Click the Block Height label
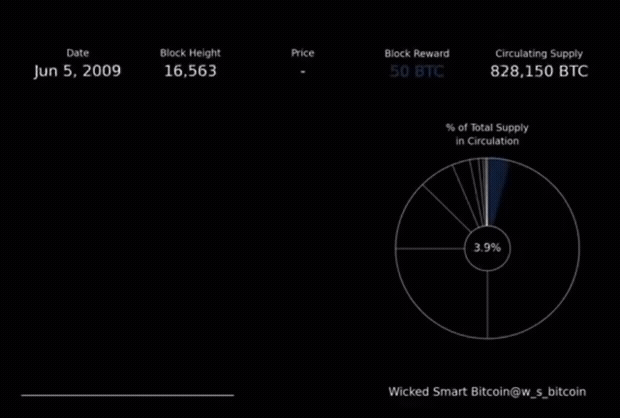The height and width of the screenshot is (418, 620). coord(190,53)
